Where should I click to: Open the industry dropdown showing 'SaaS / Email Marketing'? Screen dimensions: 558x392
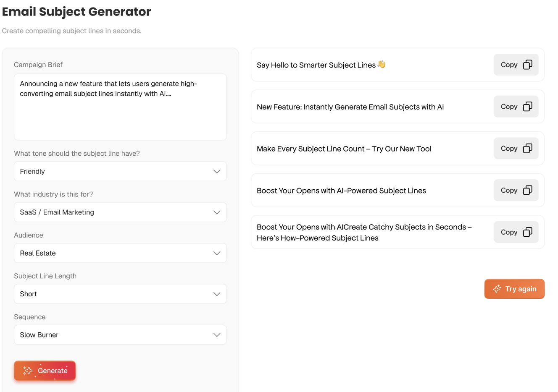120,212
